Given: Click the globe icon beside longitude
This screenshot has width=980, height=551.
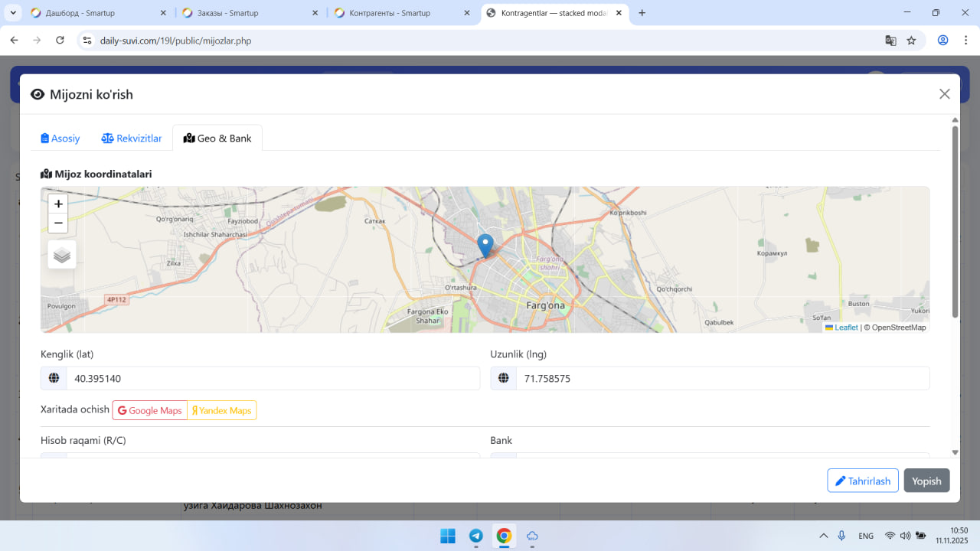Looking at the screenshot, I should tap(504, 379).
